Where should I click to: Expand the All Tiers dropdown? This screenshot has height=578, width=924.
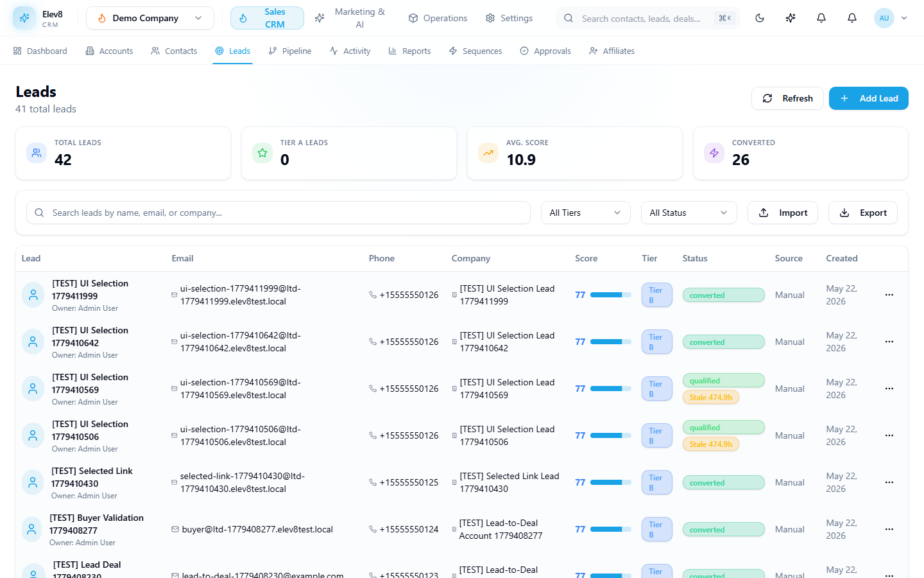tap(586, 213)
